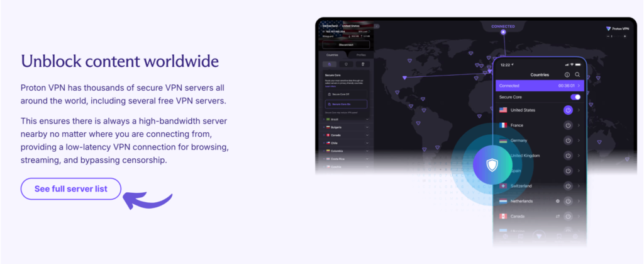Viewport: 644px width, 264px height.
Task: Tap the quick connect logo in the phone bottom bar
Action: (x=539, y=236)
